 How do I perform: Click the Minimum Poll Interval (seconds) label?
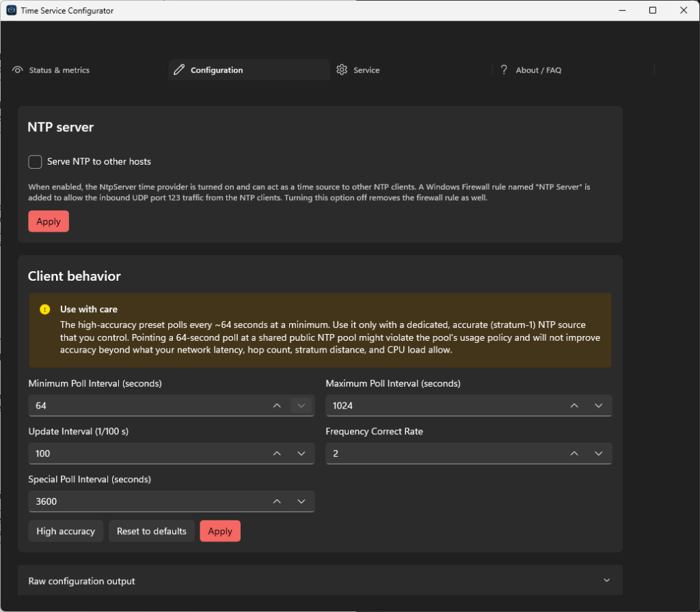pyautogui.click(x=95, y=383)
